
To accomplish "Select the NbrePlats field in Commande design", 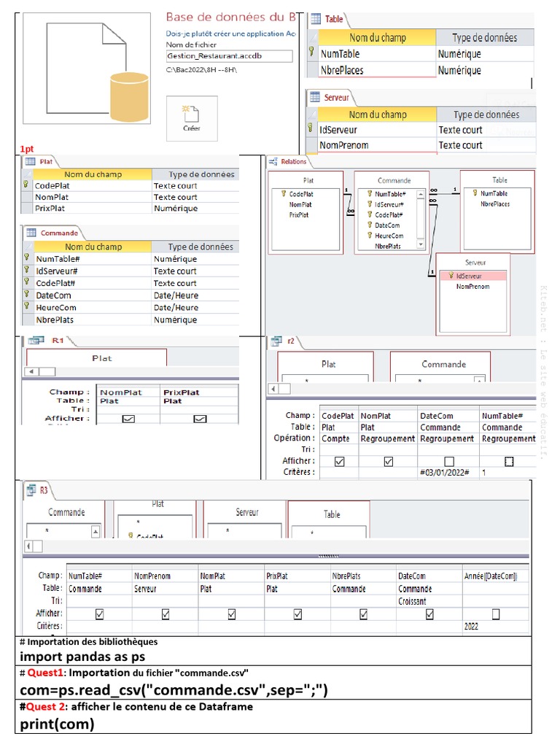I will click(x=93, y=320).
